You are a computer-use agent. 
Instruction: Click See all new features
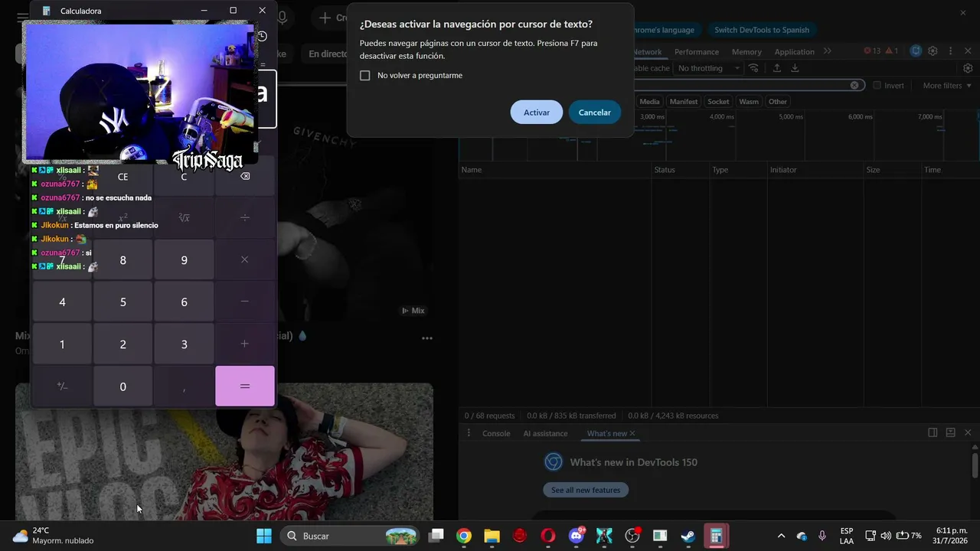point(586,490)
